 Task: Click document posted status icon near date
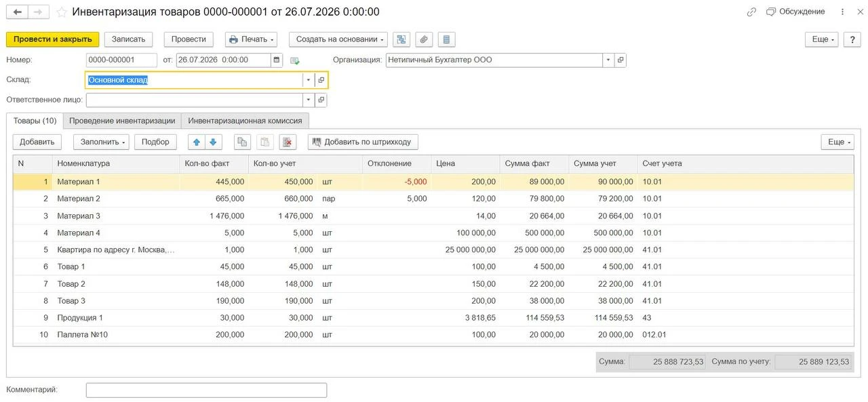295,60
